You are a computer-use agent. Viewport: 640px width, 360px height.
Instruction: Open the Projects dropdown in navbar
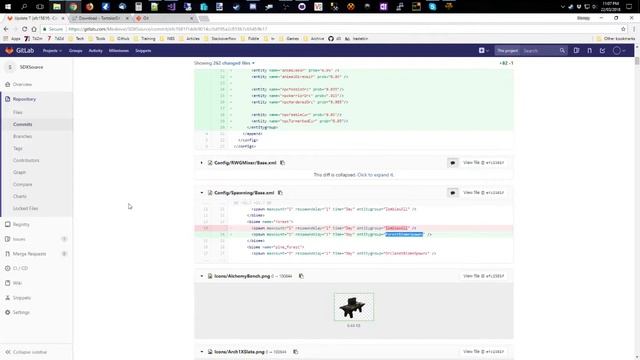52,51
